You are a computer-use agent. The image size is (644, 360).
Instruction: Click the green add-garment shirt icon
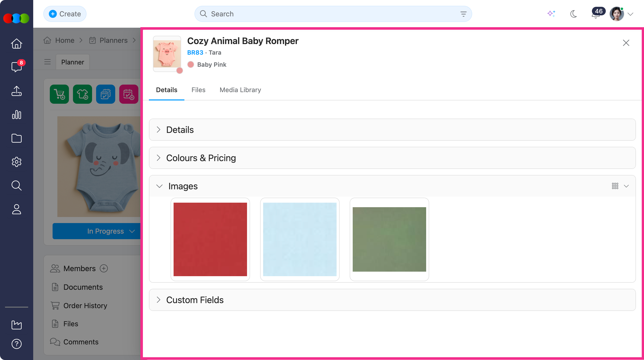click(83, 94)
